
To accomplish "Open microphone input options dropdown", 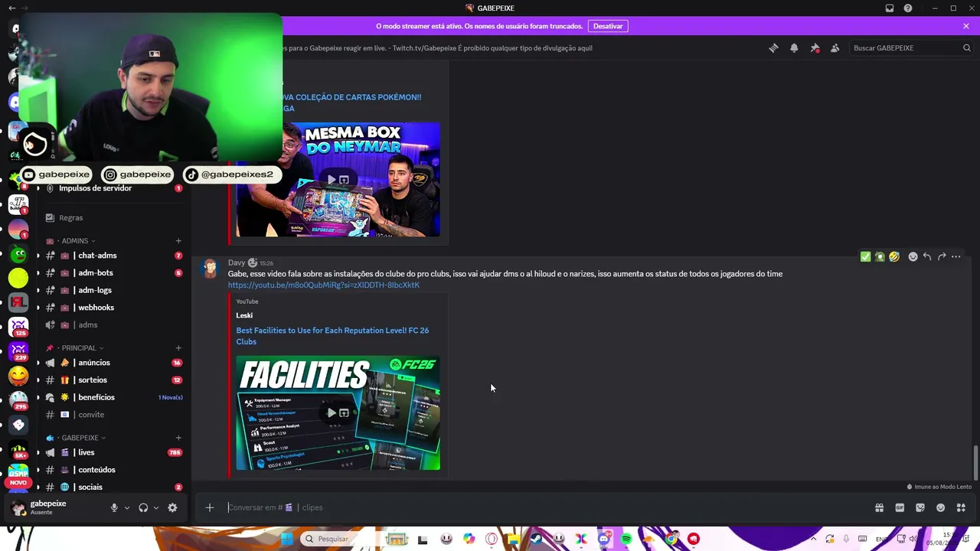I will point(127,507).
